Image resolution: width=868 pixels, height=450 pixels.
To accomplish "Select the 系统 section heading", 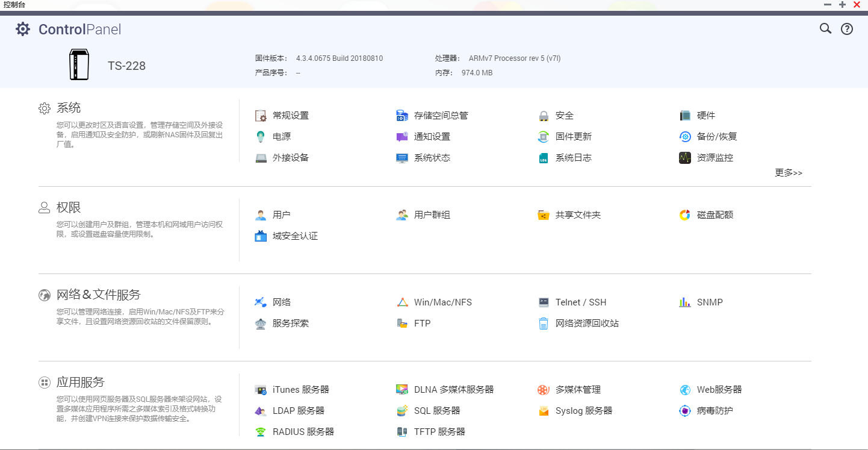I will click(69, 108).
